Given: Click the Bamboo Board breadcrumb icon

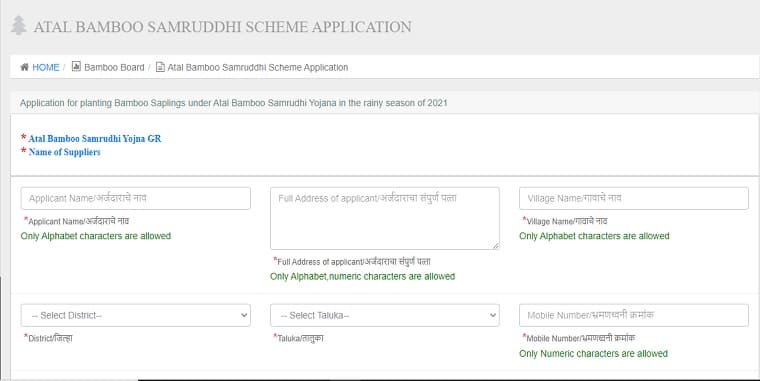Looking at the screenshot, I should click(x=76, y=66).
